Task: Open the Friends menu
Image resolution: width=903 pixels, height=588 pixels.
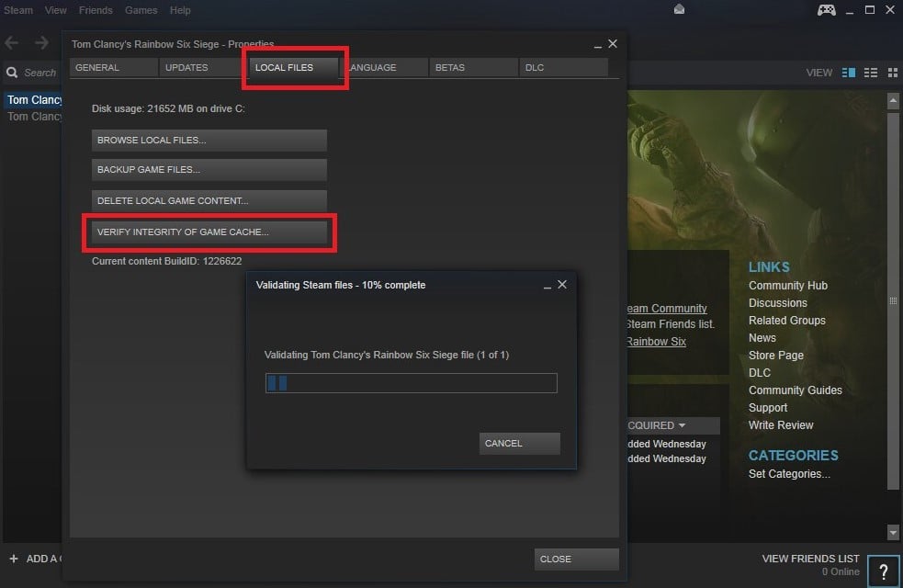Action: [96, 10]
